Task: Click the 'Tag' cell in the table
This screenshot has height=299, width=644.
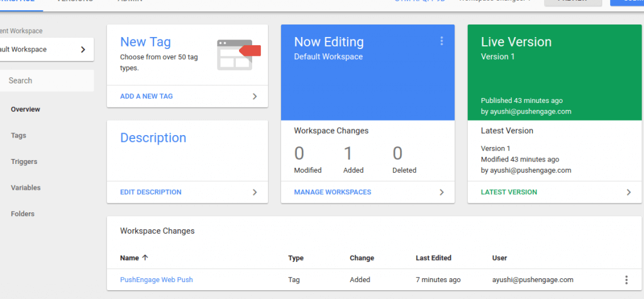Action: (294, 280)
